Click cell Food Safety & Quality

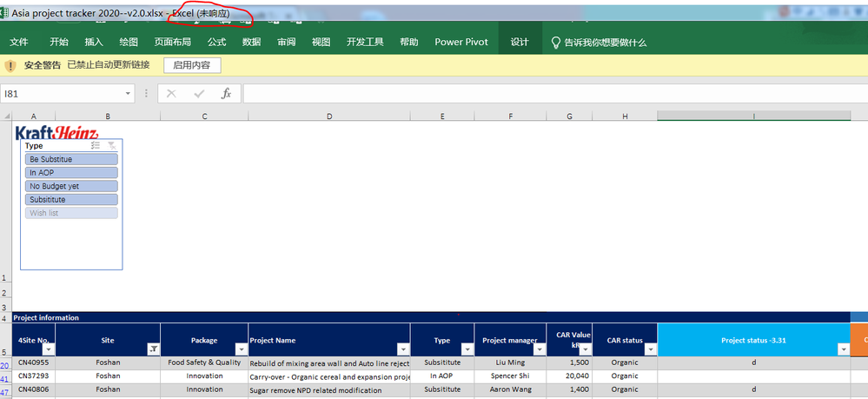tap(204, 363)
